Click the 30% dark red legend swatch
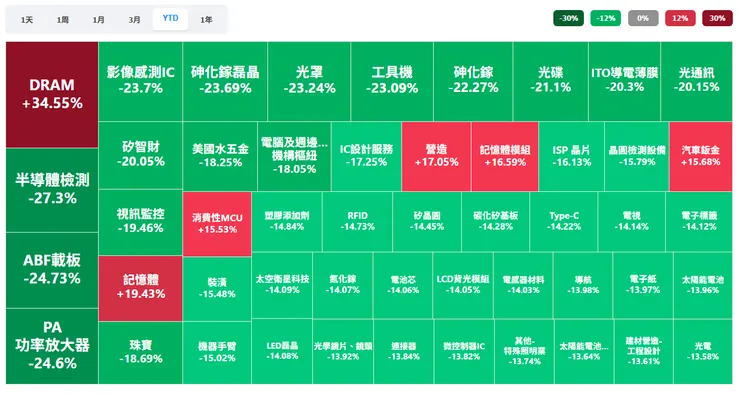740x394 pixels. (x=717, y=18)
